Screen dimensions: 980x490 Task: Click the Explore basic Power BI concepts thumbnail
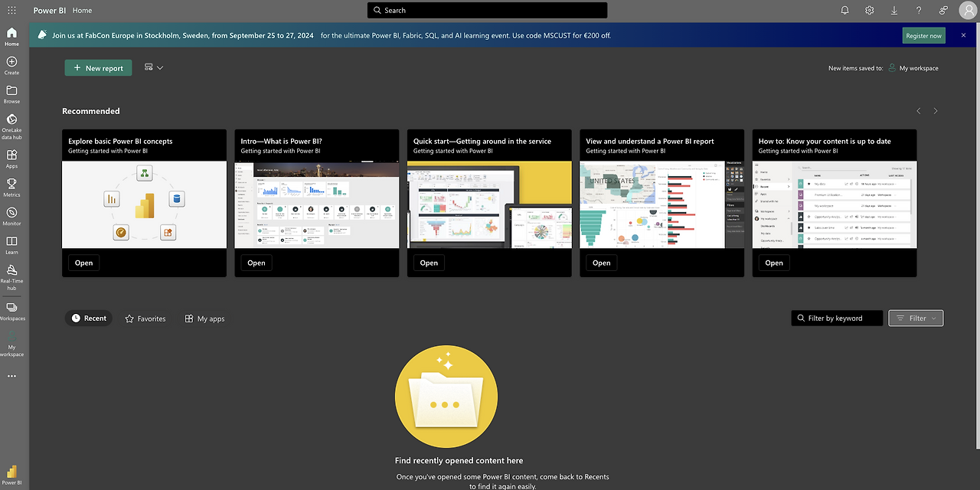(144, 204)
